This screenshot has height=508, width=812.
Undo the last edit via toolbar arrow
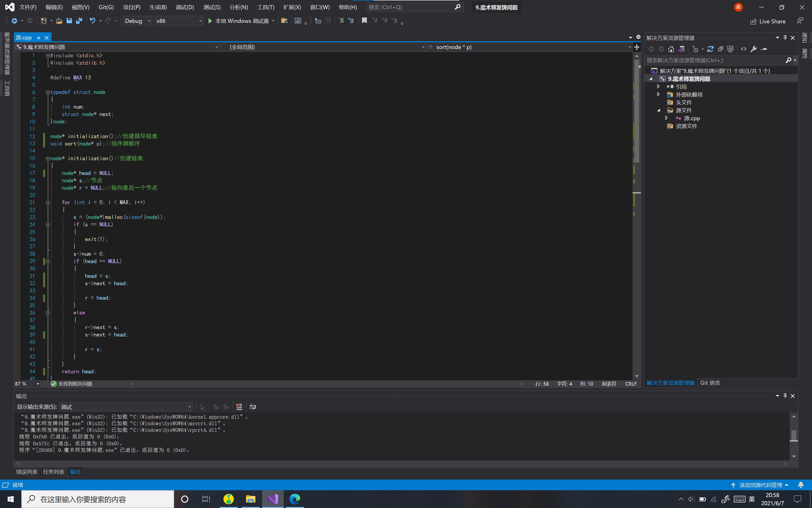93,21
